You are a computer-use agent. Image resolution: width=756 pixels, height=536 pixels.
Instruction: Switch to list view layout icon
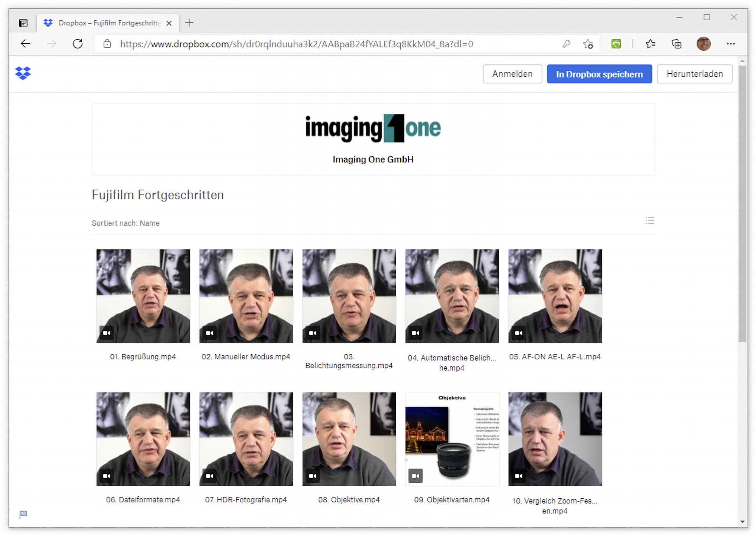point(649,221)
